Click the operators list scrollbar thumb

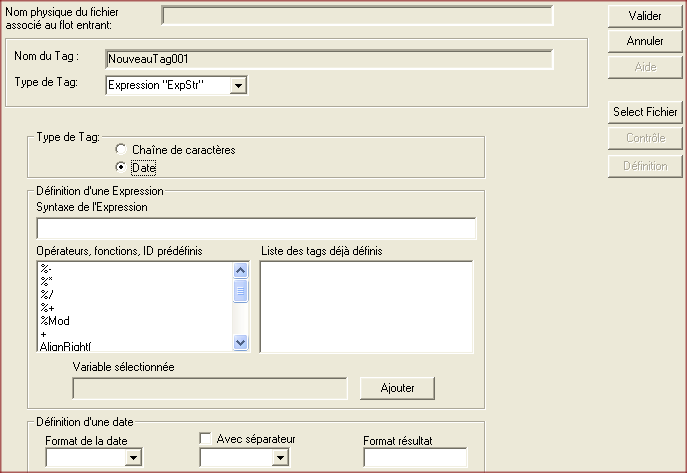point(240,291)
